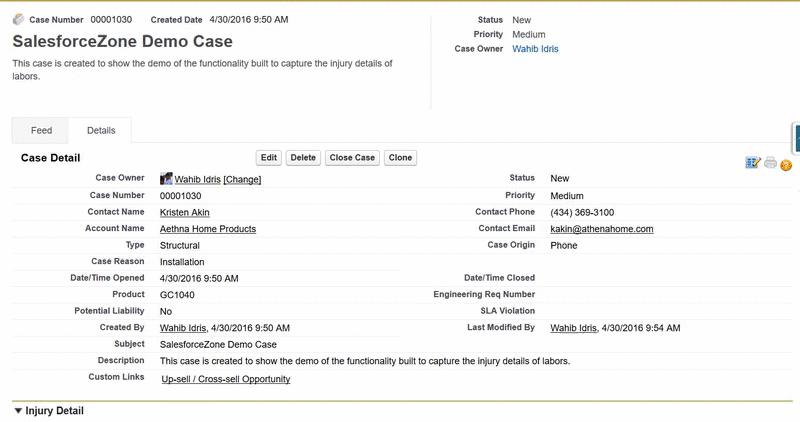Open Up-sell / Cross-sell Opportunity link
The height and width of the screenshot is (422, 800).
pyautogui.click(x=226, y=379)
